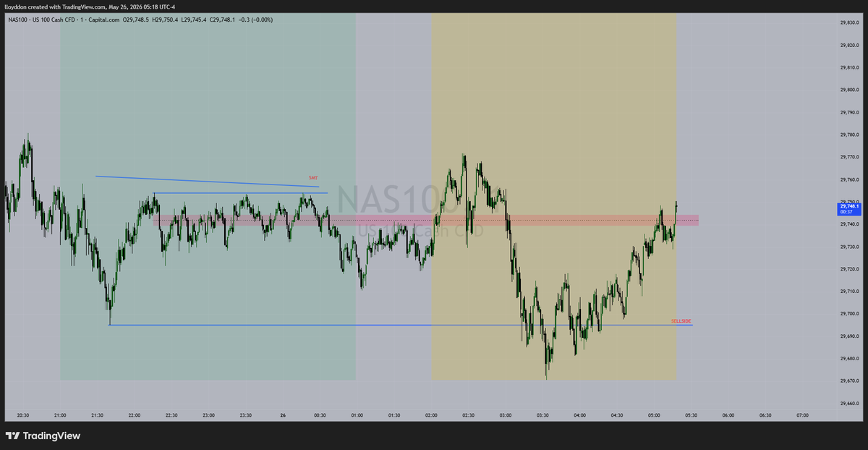Click the 23:00 time axis label
Image resolution: width=868 pixels, height=450 pixels.
[x=209, y=415]
